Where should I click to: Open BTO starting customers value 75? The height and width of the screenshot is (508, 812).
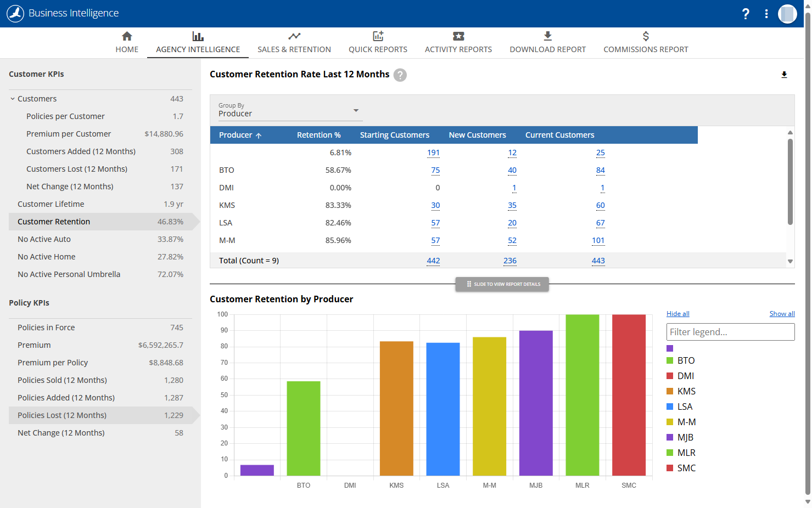[x=435, y=170]
